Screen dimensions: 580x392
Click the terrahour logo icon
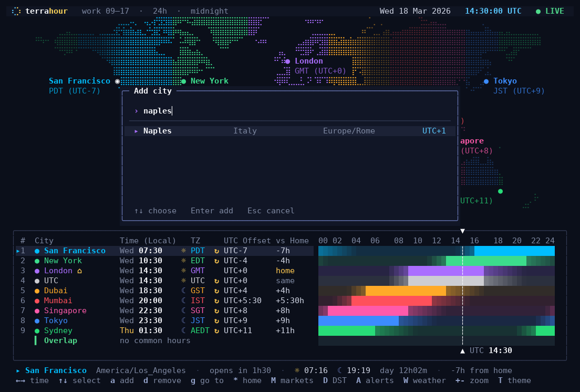point(16,11)
